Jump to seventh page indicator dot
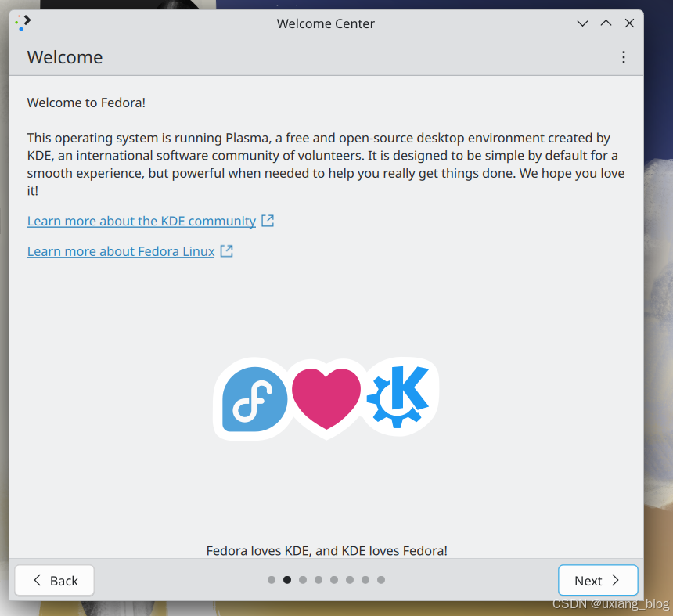This screenshot has width=673, height=616. tap(365, 580)
